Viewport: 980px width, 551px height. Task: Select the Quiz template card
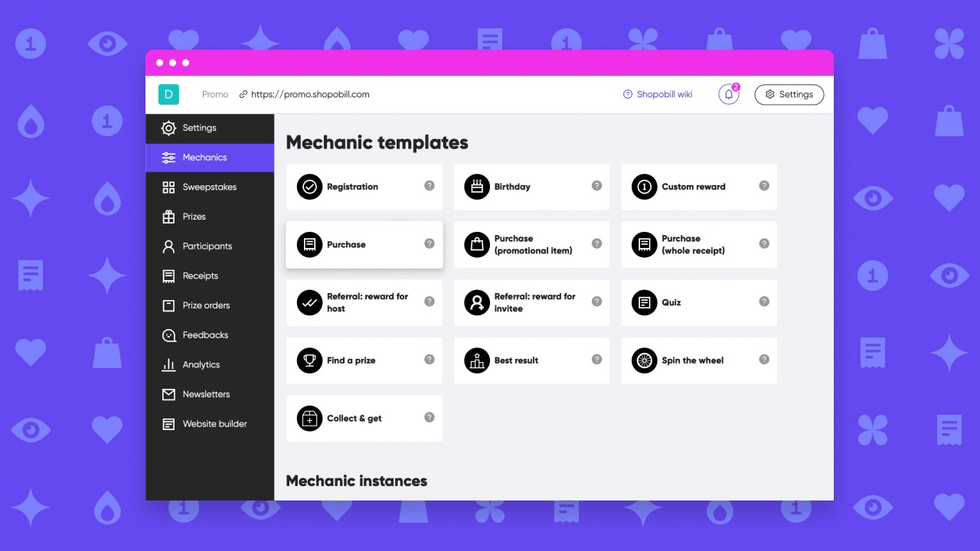click(x=699, y=303)
